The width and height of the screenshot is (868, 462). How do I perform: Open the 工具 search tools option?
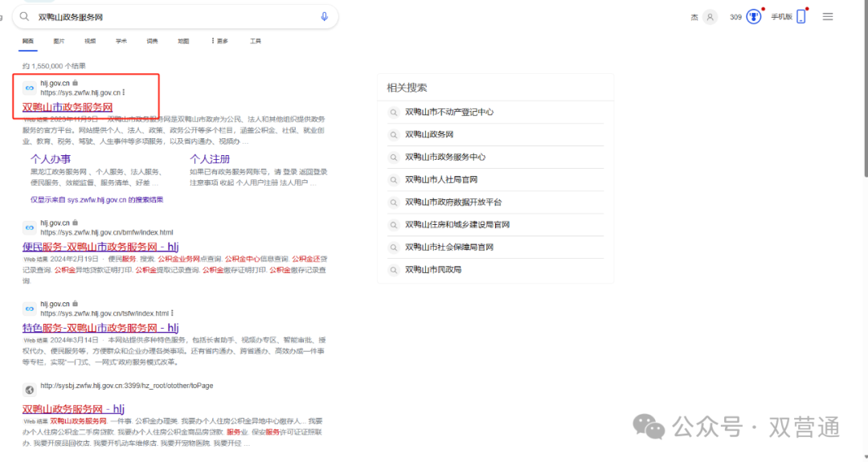pos(256,41)
